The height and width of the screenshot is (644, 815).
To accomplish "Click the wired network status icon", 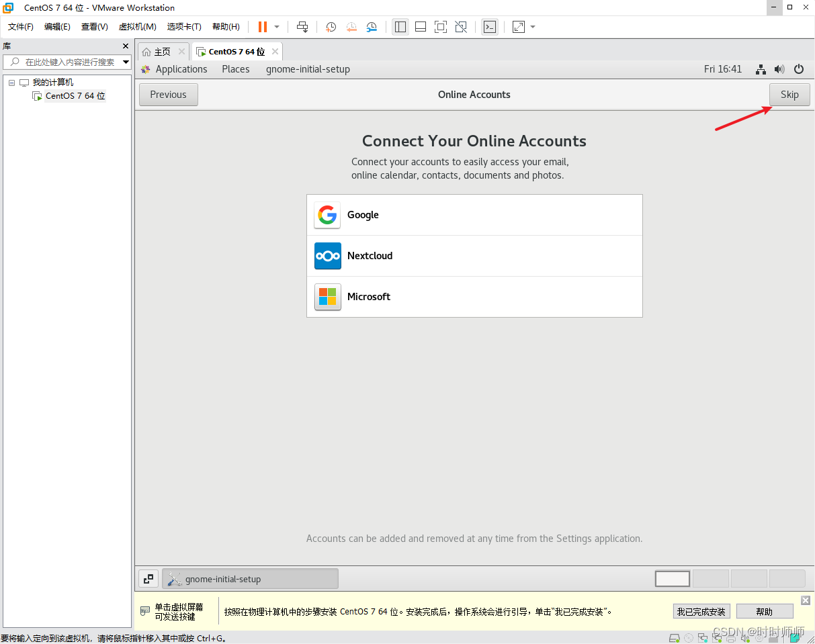I will (761, 69).
